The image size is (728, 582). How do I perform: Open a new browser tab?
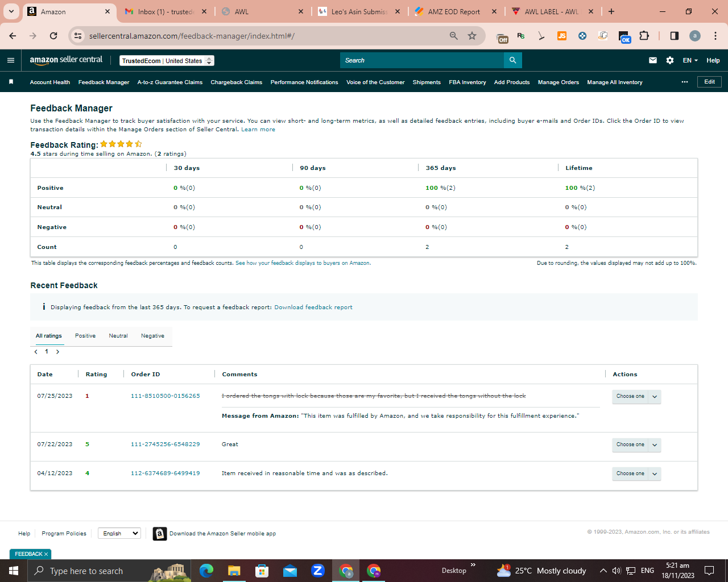[x=611, y=11]
